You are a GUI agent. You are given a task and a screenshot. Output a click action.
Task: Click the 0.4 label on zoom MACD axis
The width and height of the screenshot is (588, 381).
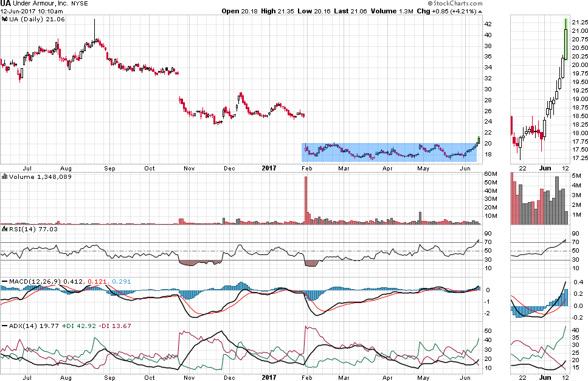click(x=578, y=282)
